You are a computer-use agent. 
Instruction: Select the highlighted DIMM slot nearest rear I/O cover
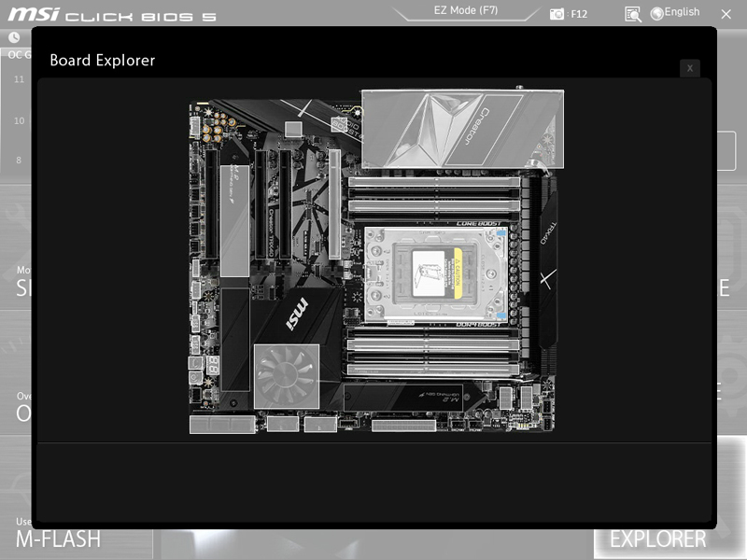point(433,182)
